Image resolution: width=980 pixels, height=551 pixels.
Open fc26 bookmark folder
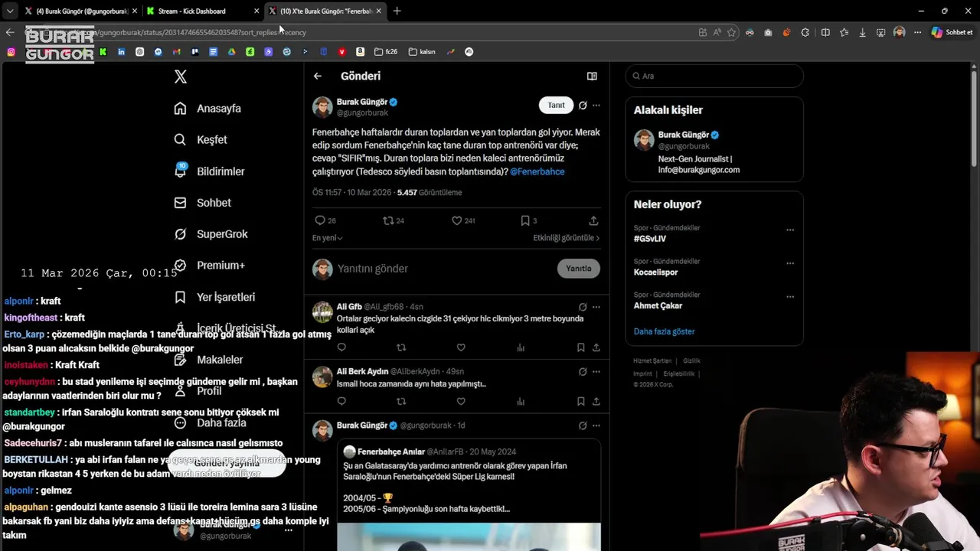(386, 52)
